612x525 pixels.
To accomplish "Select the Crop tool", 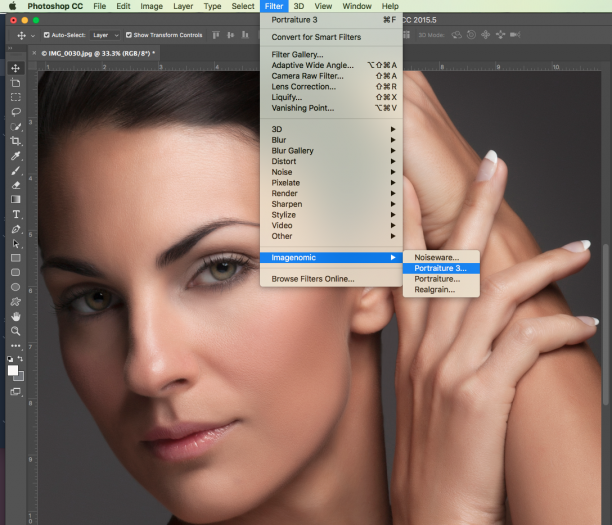I will pyautogui.click(x=16, y=141).
